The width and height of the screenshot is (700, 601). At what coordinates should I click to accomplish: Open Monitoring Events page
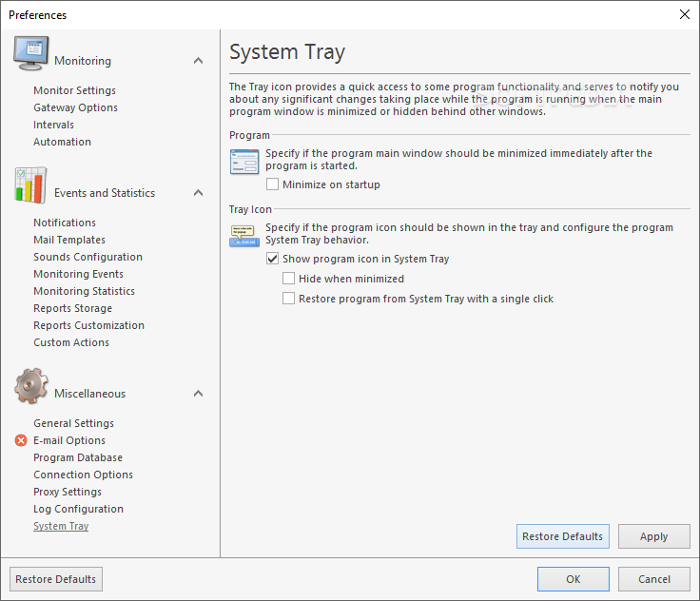pos(78,274)
